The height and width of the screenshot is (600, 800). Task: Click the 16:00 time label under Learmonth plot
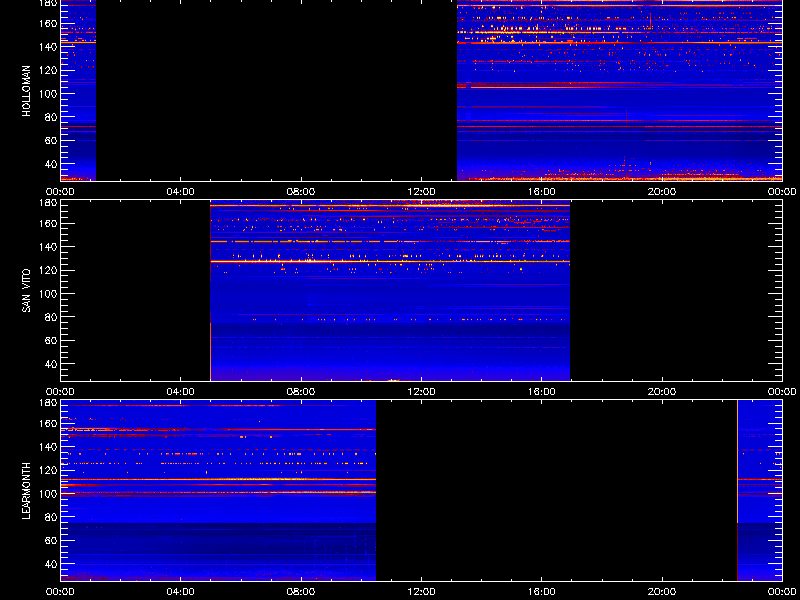pos(541,592)
